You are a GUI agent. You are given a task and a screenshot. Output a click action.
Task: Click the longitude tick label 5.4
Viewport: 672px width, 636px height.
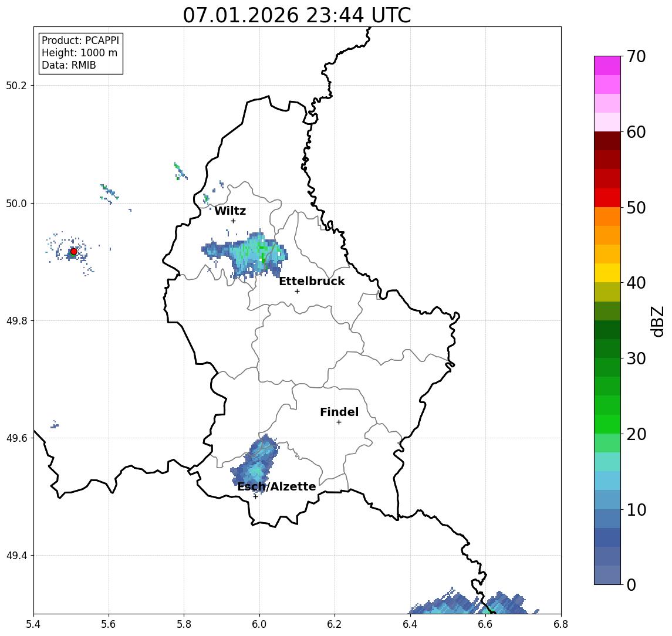[x=33, y=624]
